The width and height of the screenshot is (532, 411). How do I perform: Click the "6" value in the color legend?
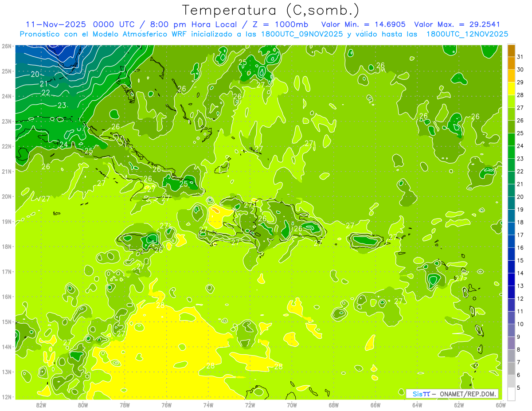[519, 375]
